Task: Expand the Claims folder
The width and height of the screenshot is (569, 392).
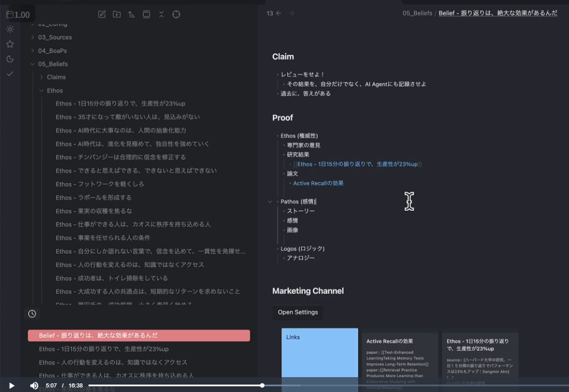Action: [x=42, y=77]
